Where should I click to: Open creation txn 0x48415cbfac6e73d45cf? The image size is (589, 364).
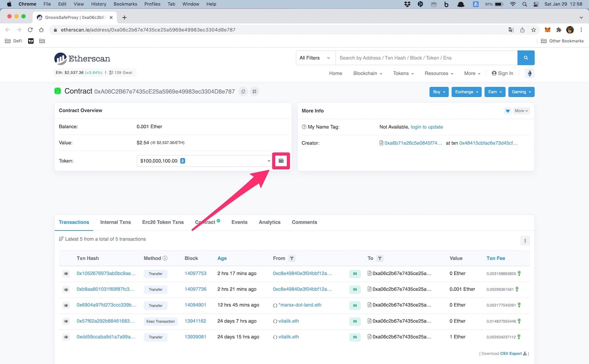click(x=488, y=143)
